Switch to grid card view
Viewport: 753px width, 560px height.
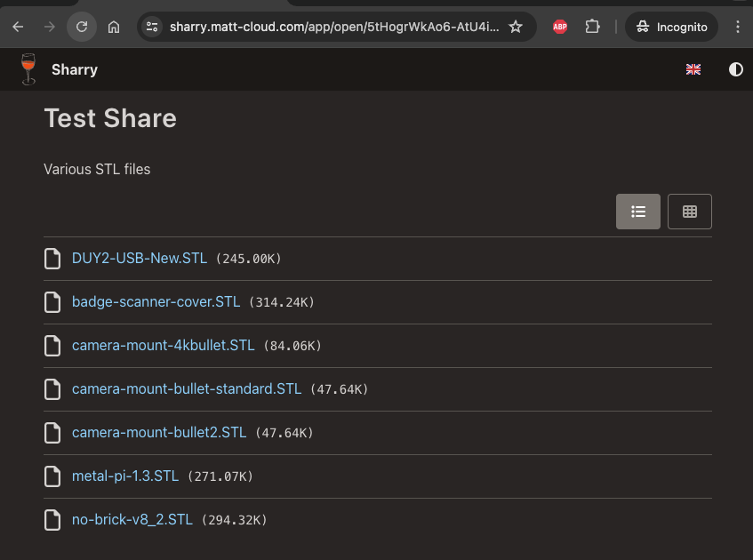click(689, 212)
